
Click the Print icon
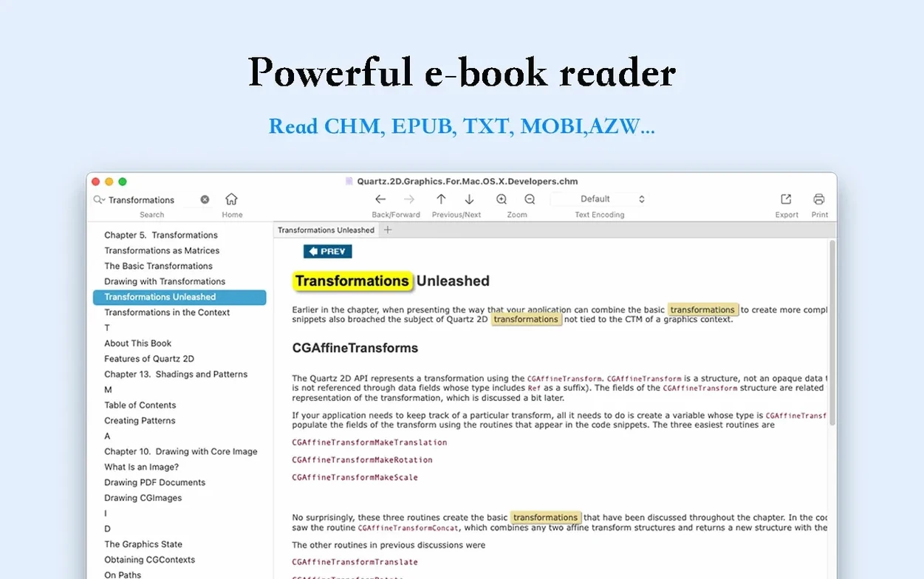click(x=819, y=199)
